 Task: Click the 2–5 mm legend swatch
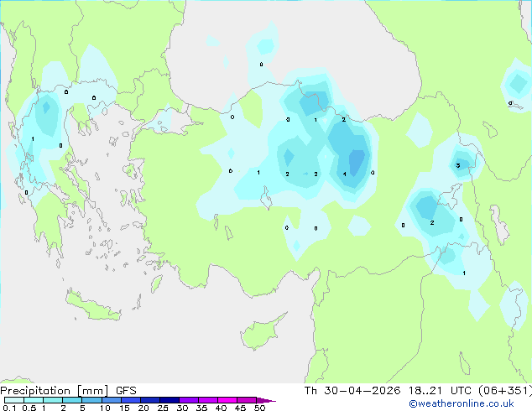click(x=72, y=400)
